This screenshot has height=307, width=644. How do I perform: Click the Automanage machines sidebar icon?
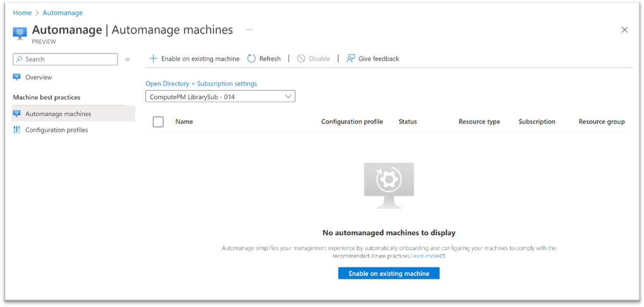17,114
